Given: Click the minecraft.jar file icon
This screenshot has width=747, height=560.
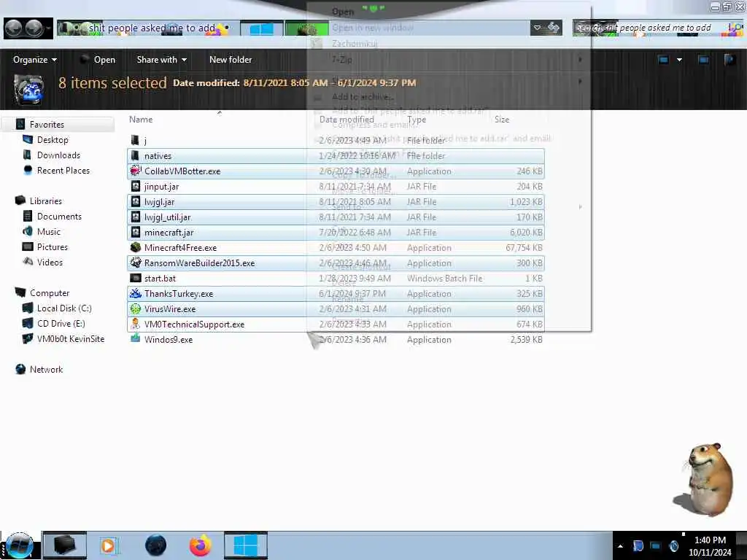Looking at the screenshot, I should click(x=135, y=232).
